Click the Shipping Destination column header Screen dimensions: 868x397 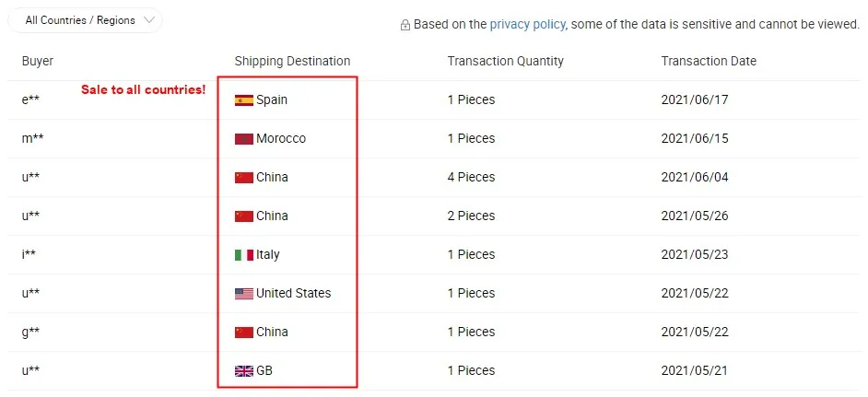292,62
